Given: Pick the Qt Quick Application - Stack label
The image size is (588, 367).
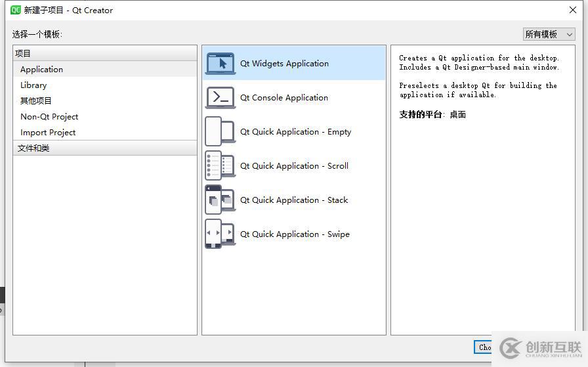Looking at the screenshot, I should click(294, 200).
